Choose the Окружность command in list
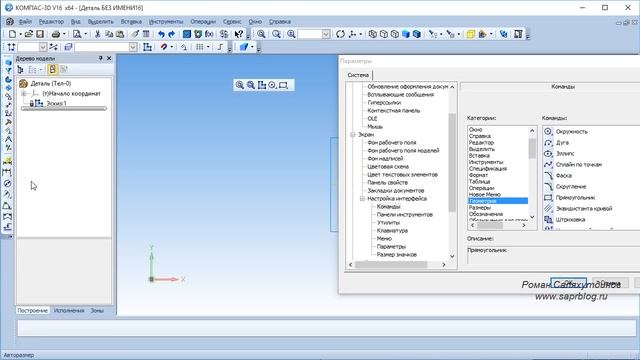The width and height of the screenshot is (640, 360). tap(572, 131)
